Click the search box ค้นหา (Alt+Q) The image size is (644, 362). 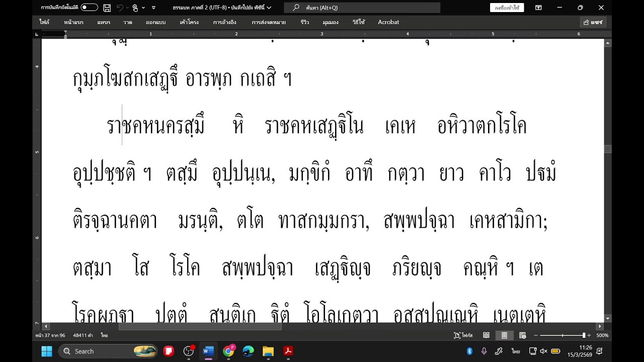(x=362, y=8)
